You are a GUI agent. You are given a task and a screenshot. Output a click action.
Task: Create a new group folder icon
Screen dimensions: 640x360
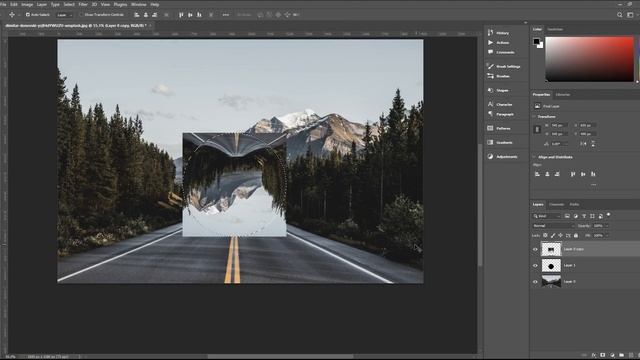(x=622, y=355)
